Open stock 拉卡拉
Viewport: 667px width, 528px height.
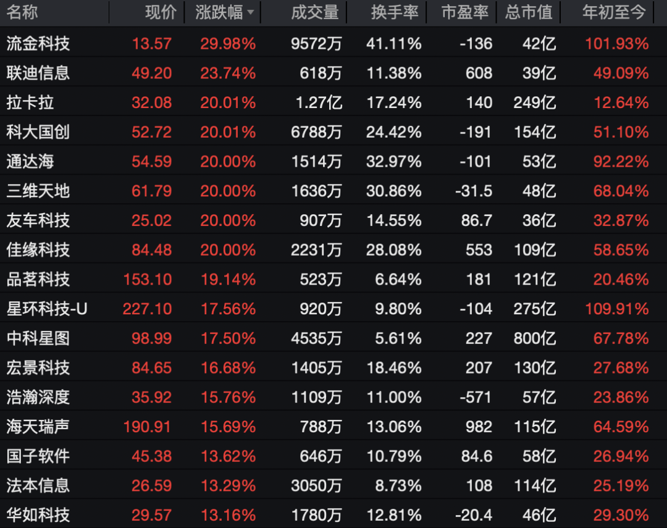(30, 102)
